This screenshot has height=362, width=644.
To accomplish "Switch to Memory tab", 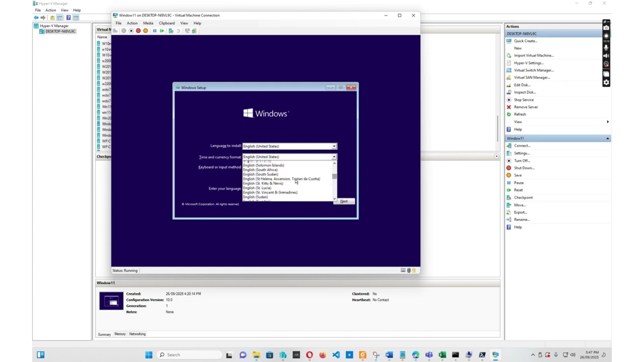I will tap(120, 334).
